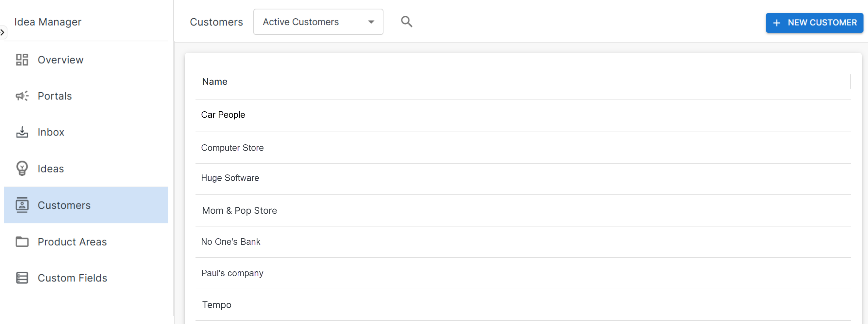
Task: Click the Product Areas folder icon
Action: pyautogui.click(x=22, y=242)
